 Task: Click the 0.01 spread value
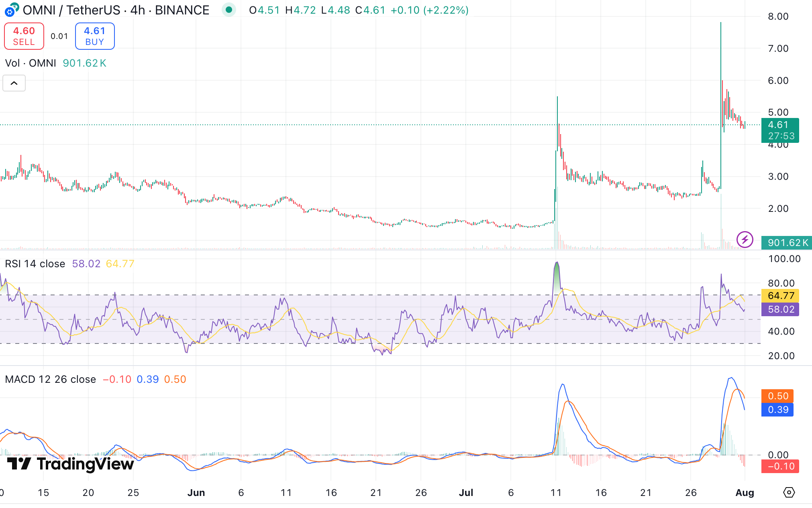point(59,36)
